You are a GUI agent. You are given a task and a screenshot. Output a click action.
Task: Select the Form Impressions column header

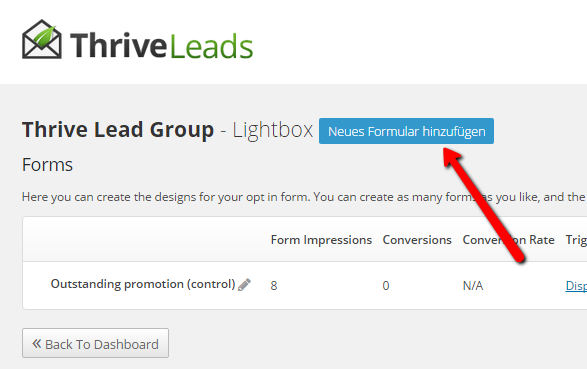(x=321, y=240)
